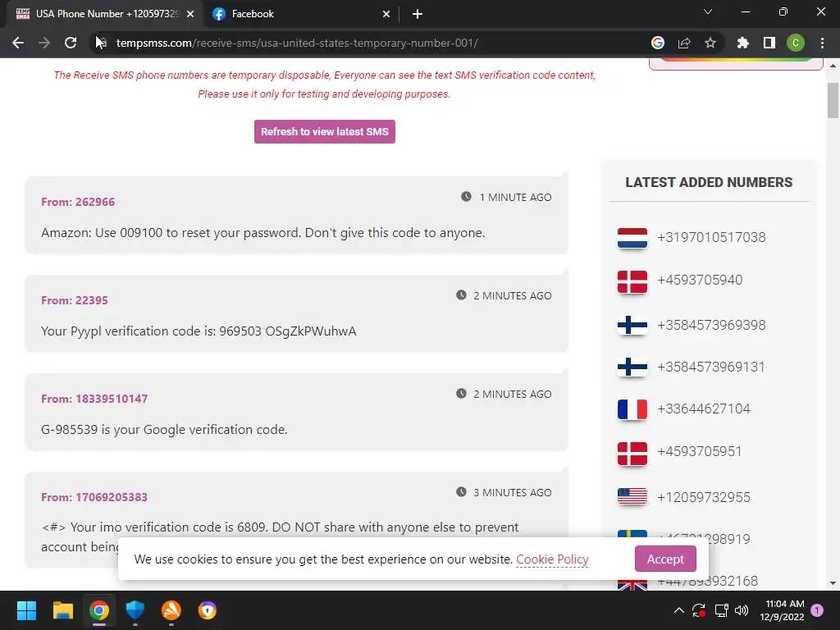
Task: Close the USA Phone Number tab
Action: (x=190, y=14)
